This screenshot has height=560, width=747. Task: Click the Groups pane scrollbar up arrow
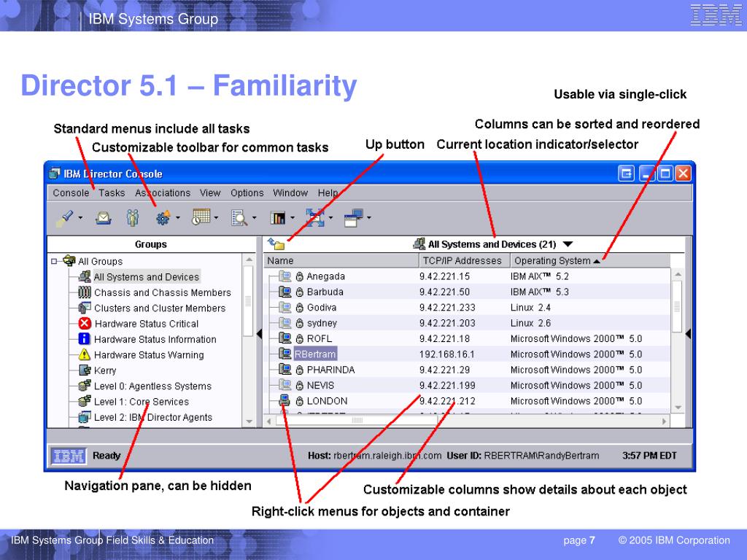249,260
